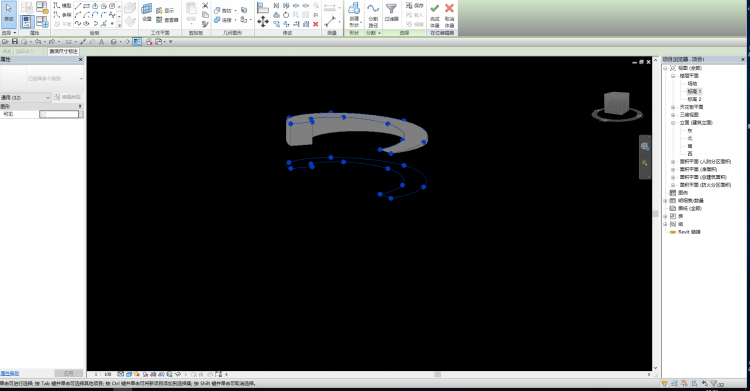
Task: Click the 参照 reference line button
Action: point(62,15)
